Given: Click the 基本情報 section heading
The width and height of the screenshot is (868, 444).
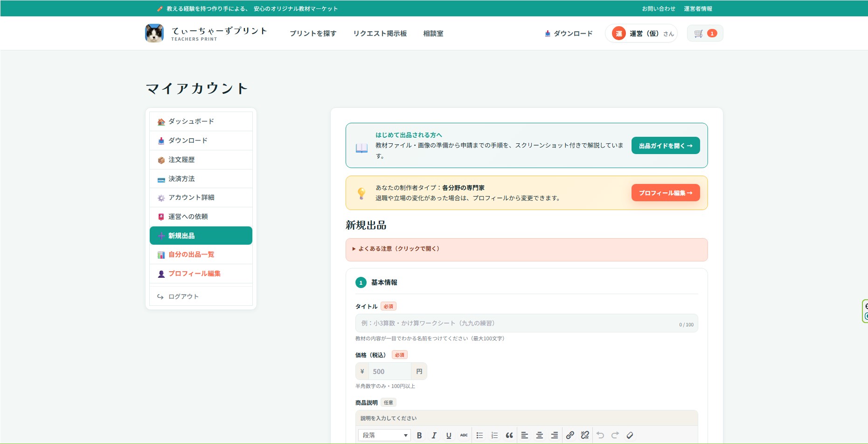Looking at the screenshot, I should pos(384,282).
